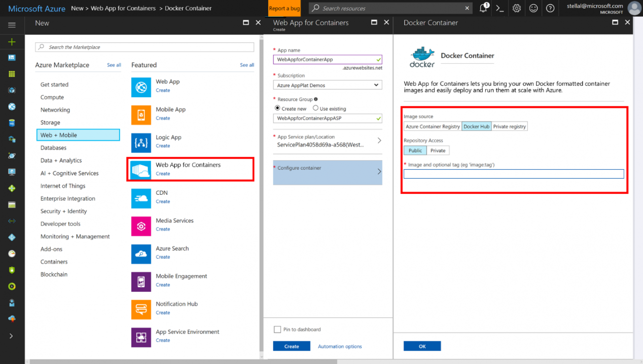Click the Create button
Screen dimensions: 643x364
(x=291, y=346)
